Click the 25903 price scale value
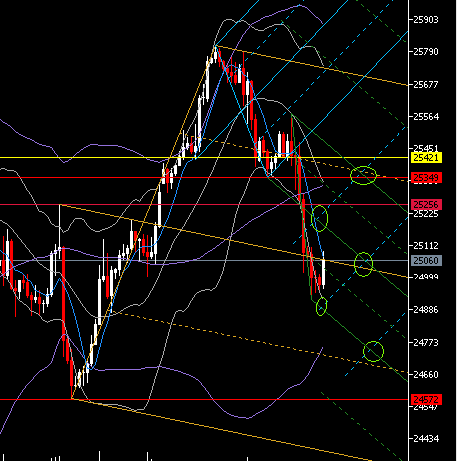 tap(426, 20)
